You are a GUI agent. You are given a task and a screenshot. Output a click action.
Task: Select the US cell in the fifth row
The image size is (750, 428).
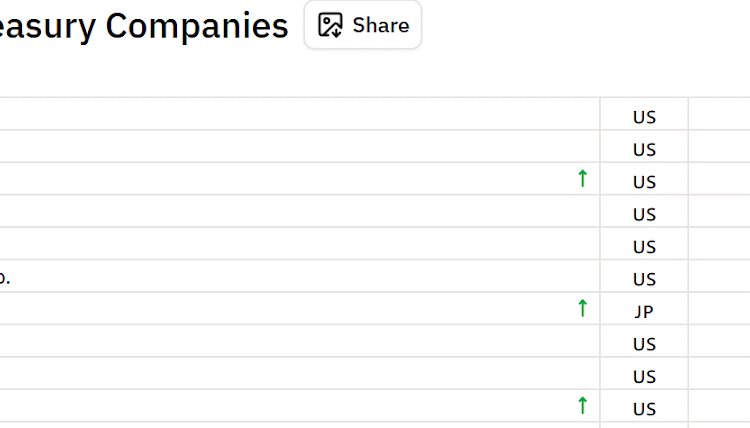[x=644, y=246]
